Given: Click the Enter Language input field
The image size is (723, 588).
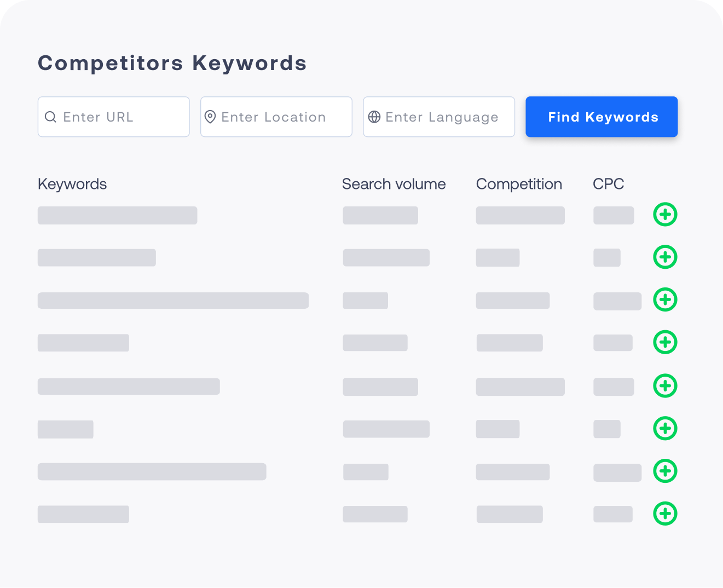Looking at the screenshot, I should 438,117.
